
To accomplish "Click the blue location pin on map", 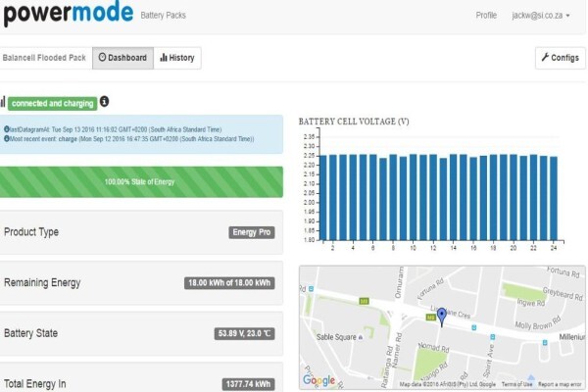I will 442,317.
